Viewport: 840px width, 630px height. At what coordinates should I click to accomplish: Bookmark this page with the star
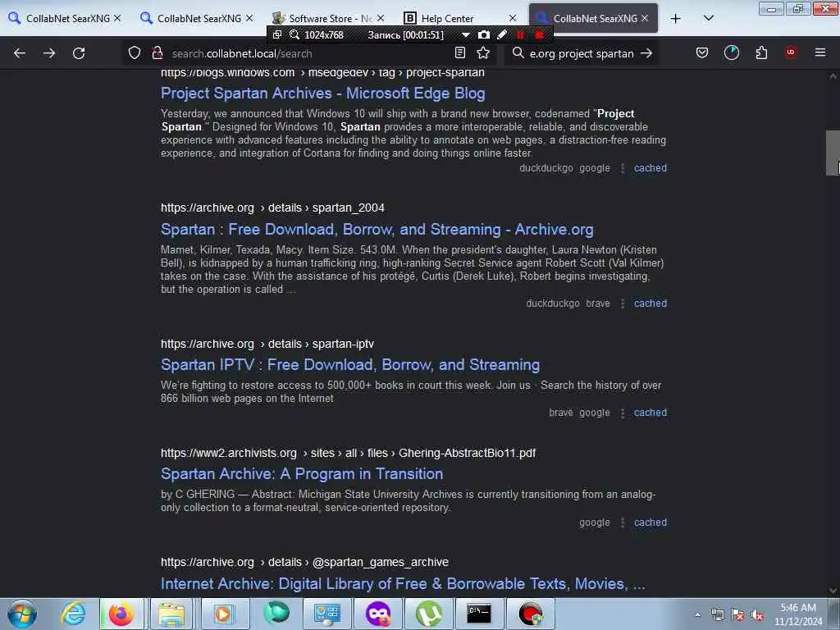coord(483,53)
